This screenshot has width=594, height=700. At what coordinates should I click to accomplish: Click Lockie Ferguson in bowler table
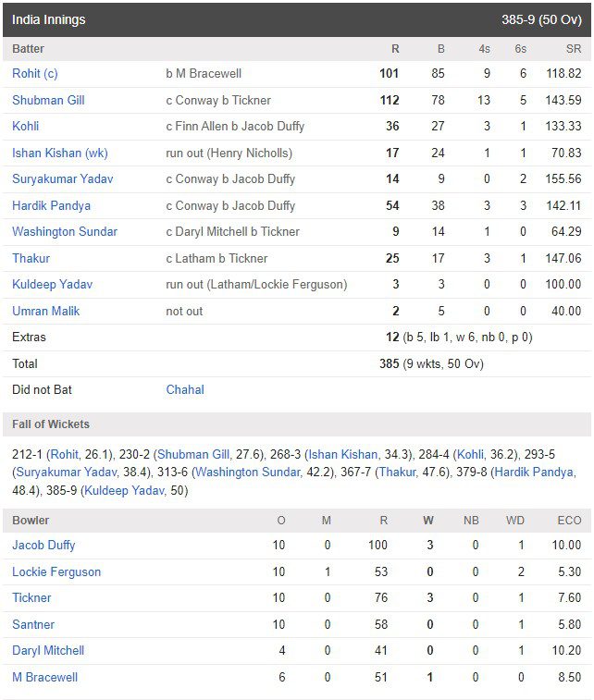[56, 571]
